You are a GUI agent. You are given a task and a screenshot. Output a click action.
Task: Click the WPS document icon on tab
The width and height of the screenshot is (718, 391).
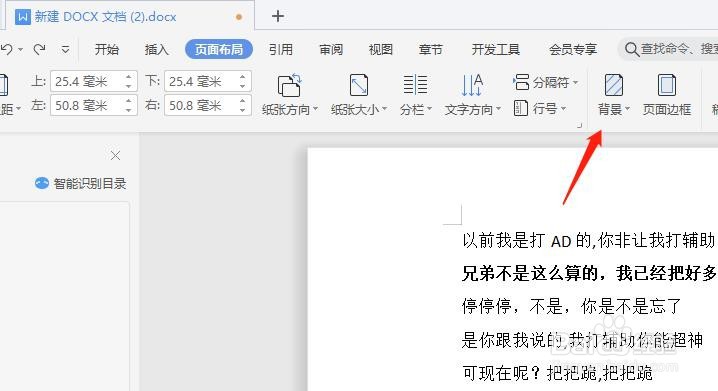pos(22,17)
